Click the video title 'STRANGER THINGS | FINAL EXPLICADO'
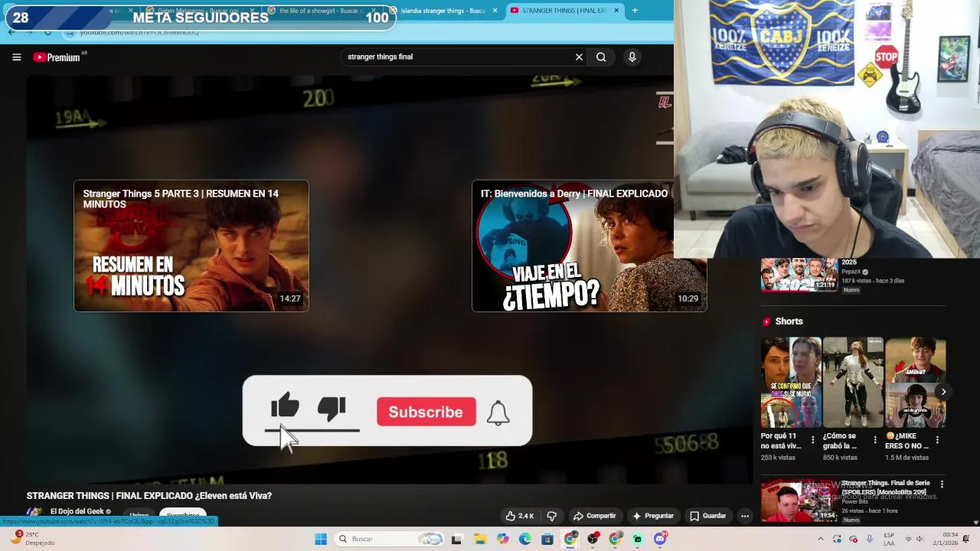980x551 pixels. coord(149,496)
